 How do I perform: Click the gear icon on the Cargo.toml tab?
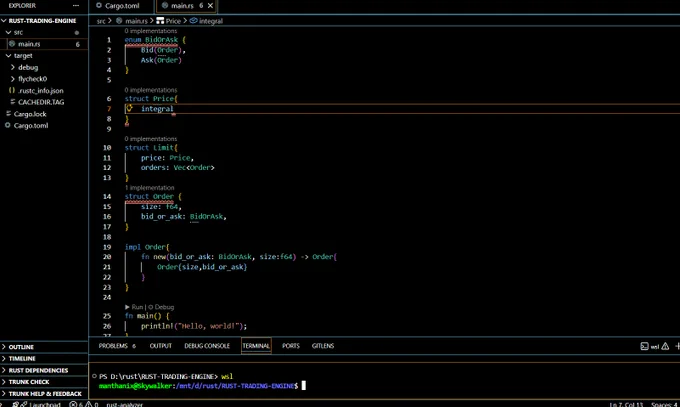coord(99,6)
